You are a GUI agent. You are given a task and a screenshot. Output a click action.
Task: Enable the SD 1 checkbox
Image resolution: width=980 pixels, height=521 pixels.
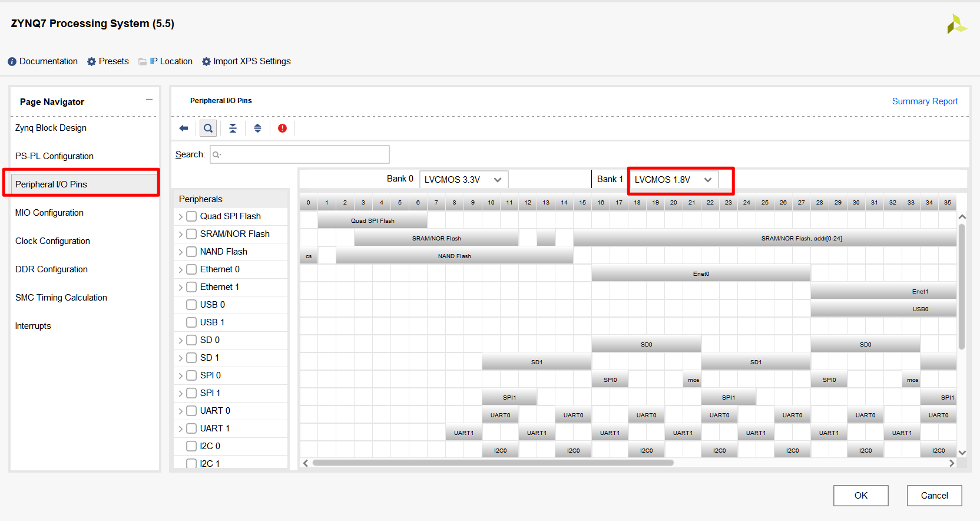tap(191, 358)
